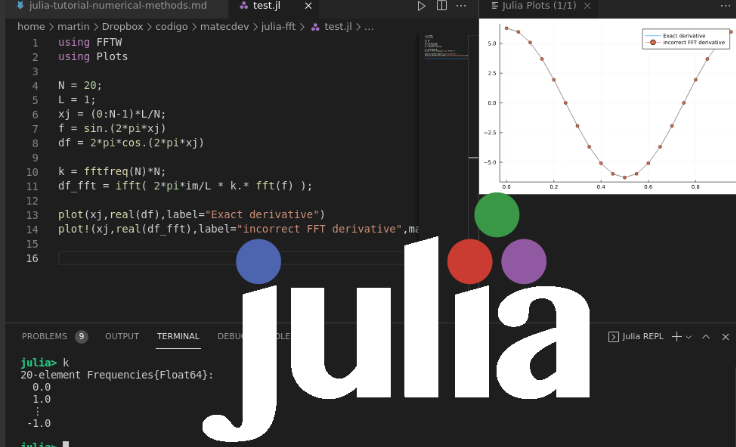Place cursor on empty line 16
Image resolution: width=736 pixels, height=447 pixels.
click(x=230, y=258)
